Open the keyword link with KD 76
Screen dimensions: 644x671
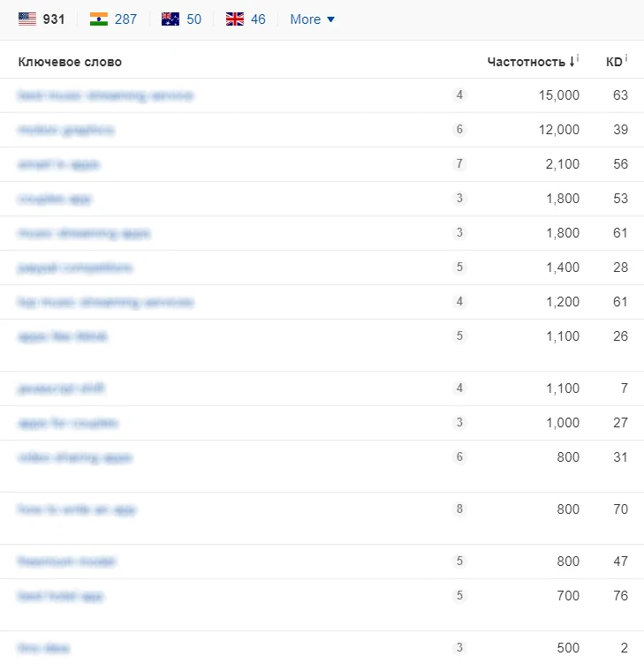(x=60, y=596)
